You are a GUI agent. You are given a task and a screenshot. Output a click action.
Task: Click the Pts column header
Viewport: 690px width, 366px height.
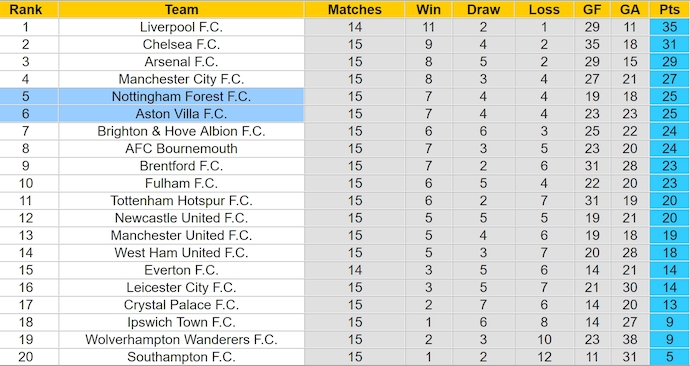tap(669, 9)
